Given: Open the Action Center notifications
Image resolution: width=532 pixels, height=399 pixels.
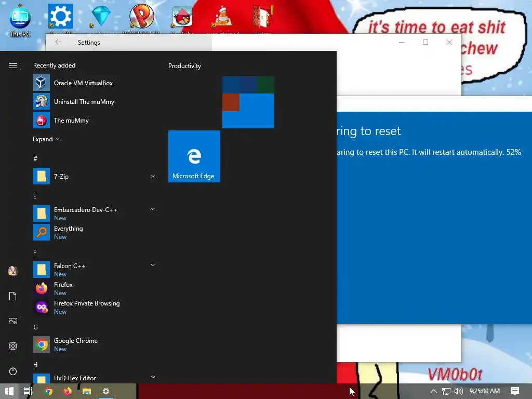Looking at the screenshot, I should tap(515, 391).
